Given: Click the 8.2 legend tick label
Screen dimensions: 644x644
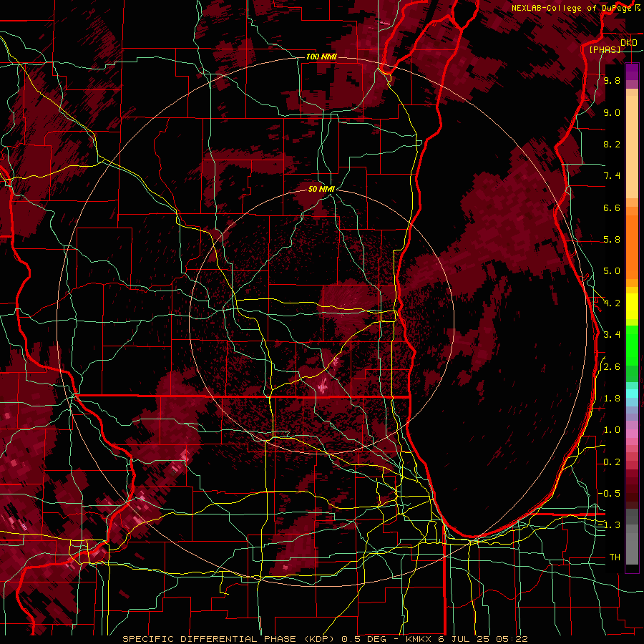Looking at the screenshot, I should [612, 144].
